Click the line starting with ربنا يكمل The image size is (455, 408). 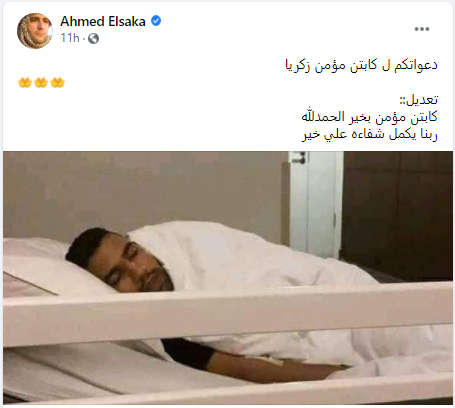point(370,134)
